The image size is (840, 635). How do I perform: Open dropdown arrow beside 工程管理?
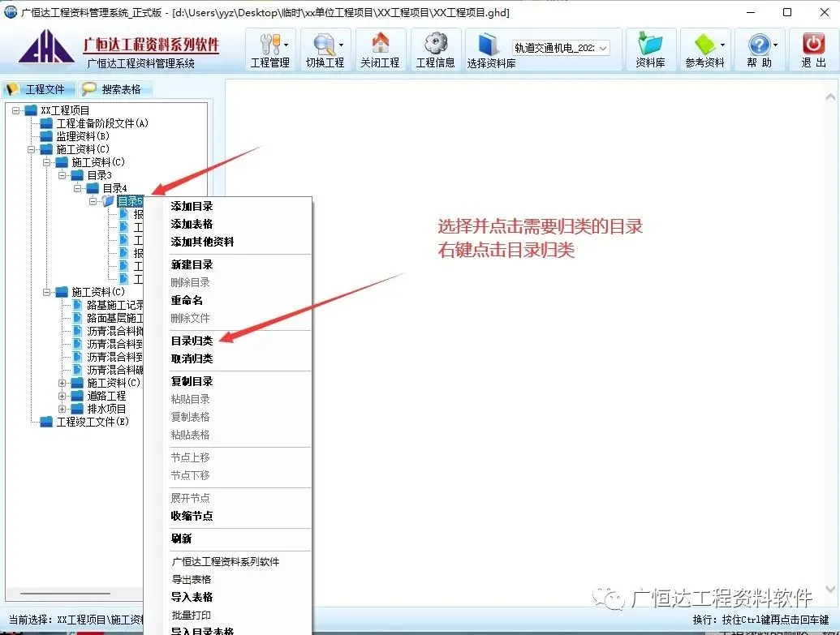286,45
